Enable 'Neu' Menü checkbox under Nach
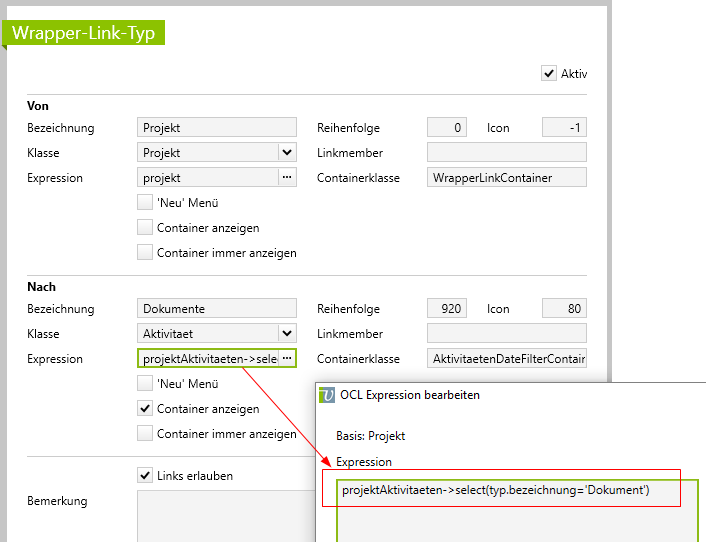Viewport: 706px width, 542px height. pyautogui.click(x=145, y=383)
